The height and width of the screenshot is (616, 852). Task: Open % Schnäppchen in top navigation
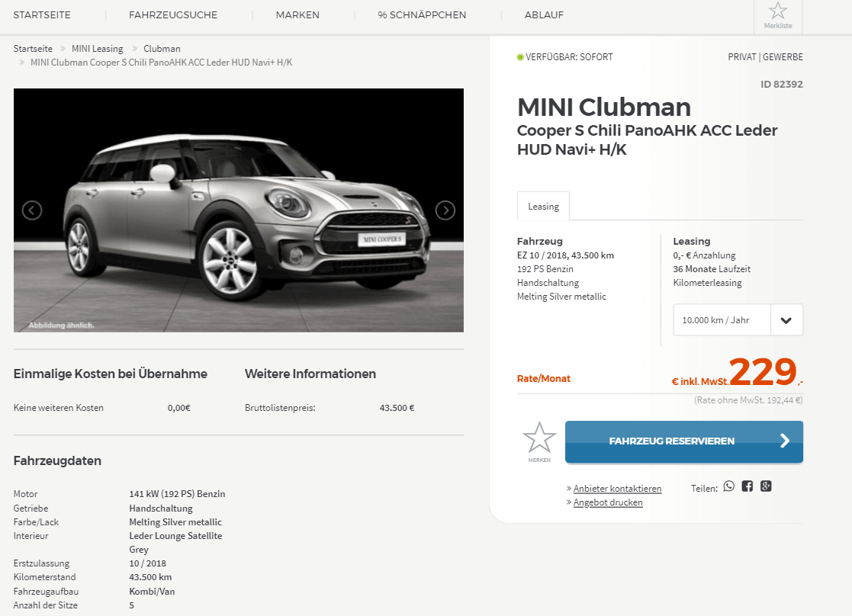pyautogui.click(x=422, y=15)
